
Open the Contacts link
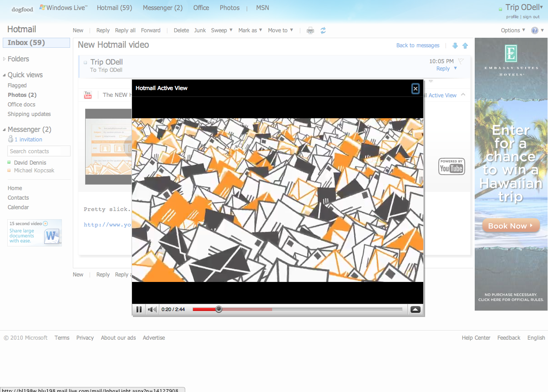point(18,198)
